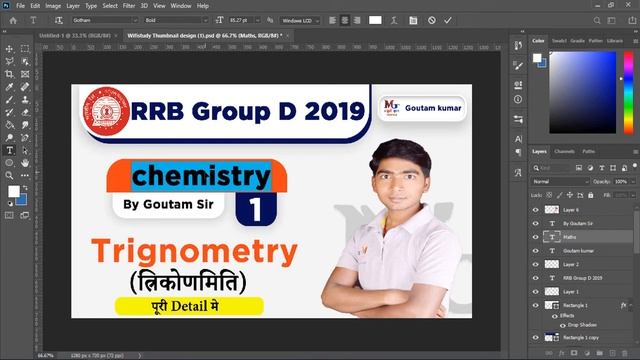Viewport: 640px width, 360px height.
Task: Select the Eyedropper tool
Action: 9,87
